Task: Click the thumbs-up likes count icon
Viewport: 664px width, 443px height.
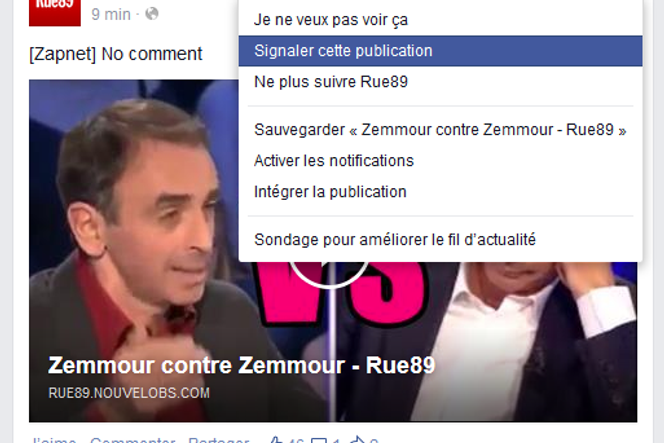Action: point(276,440)
